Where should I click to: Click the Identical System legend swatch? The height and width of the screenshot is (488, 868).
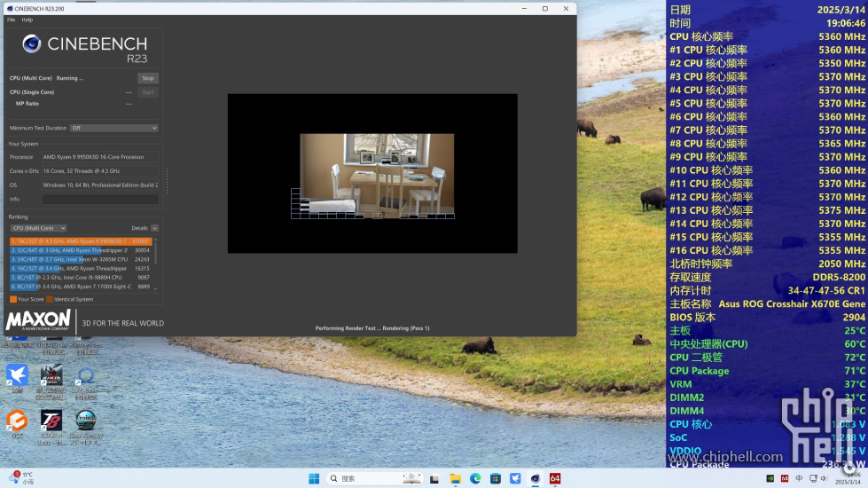click(x=50, y=299)
